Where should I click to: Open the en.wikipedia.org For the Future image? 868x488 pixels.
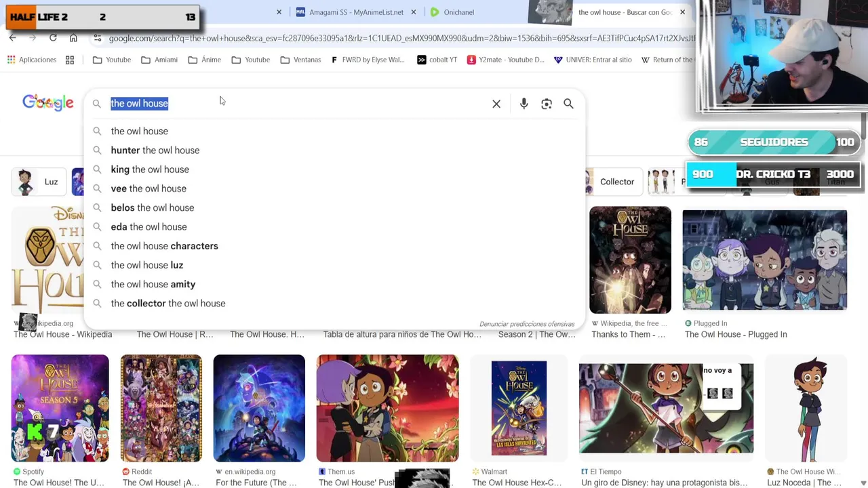coord(259,408)
